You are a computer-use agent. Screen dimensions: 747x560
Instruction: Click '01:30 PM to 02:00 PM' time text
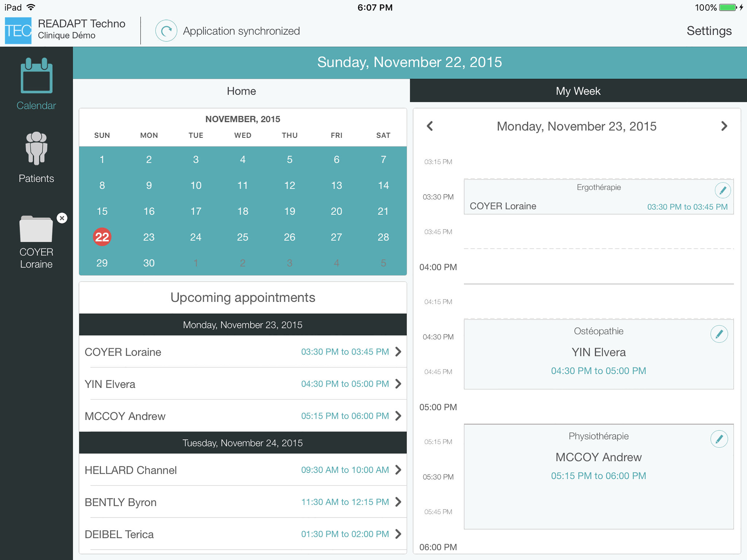345,534
